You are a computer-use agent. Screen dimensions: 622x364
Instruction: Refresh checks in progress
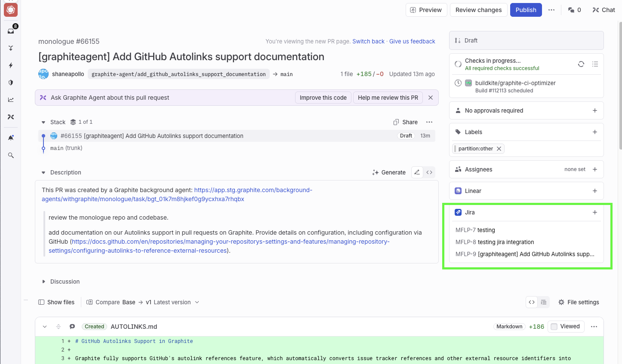[581, 64]
